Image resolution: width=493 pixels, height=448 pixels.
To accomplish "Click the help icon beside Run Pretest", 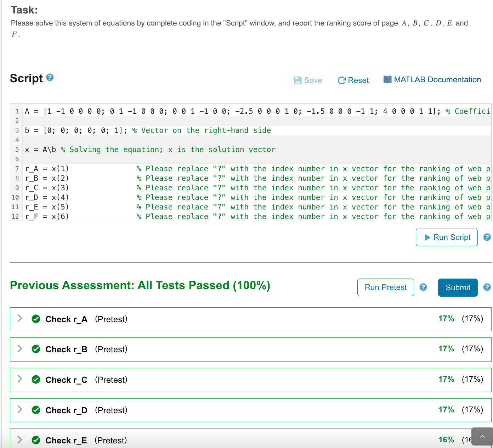I will pos(423,287).
